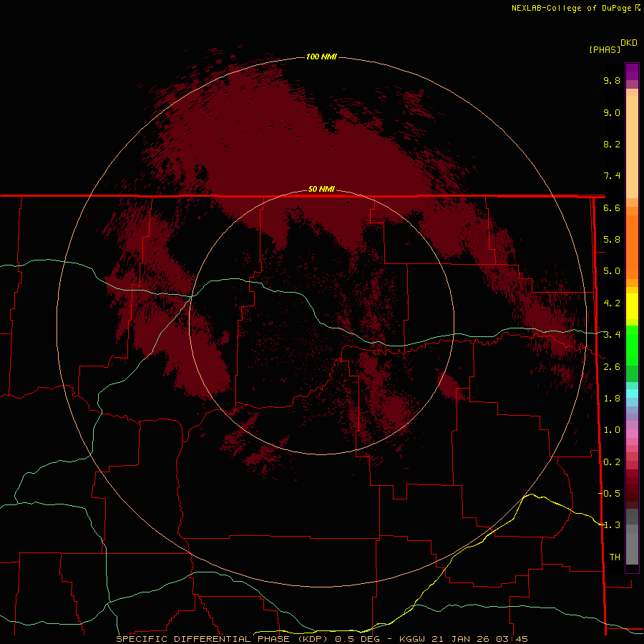Click the 0.5 DEG elevation text
The height and width of the screenshot is (644, 644).
[x=357, y=639]
